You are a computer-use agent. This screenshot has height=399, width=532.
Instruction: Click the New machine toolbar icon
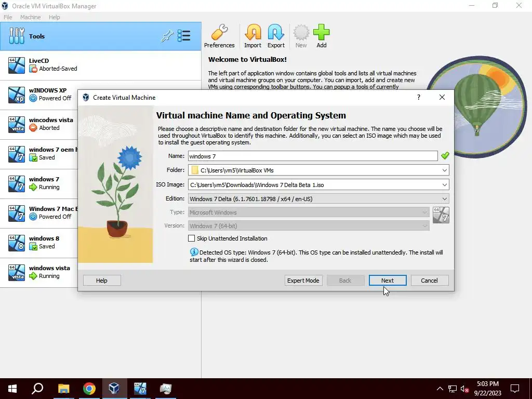301,33
